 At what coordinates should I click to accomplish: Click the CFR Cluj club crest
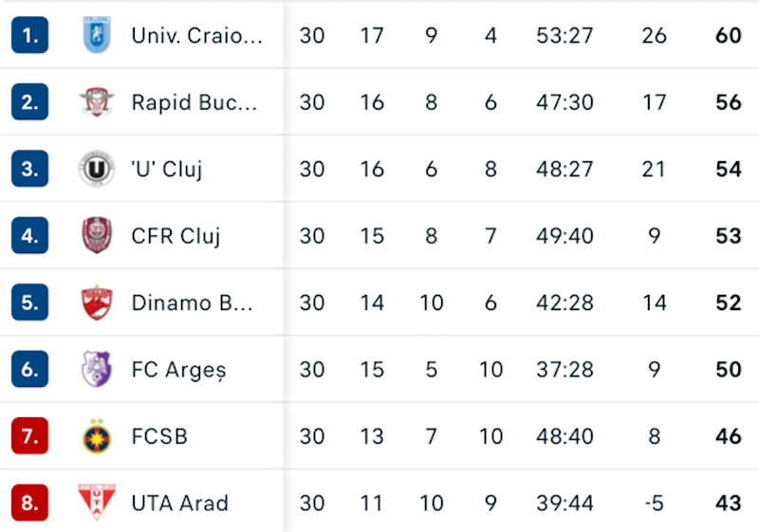tap(96, 235)
